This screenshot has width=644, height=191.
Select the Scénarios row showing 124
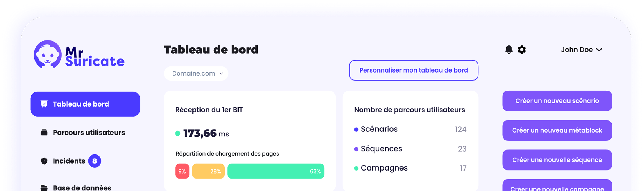[x=410, y=129]
